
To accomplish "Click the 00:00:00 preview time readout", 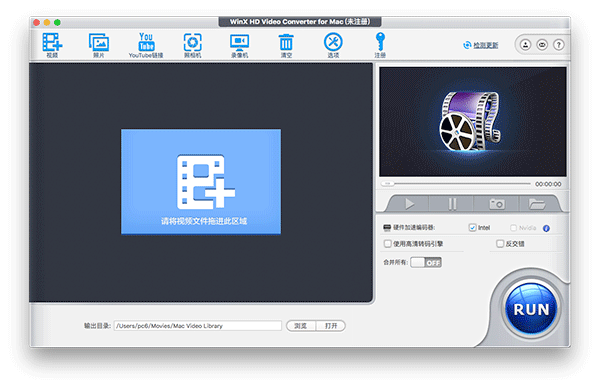I will pyautogui.click(x=548, y=184).
